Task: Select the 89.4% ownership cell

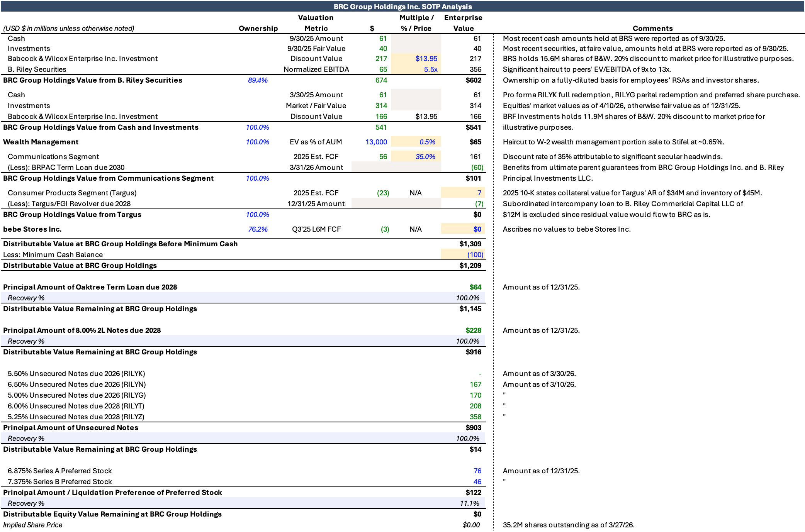Action: [x=258, y=80]
